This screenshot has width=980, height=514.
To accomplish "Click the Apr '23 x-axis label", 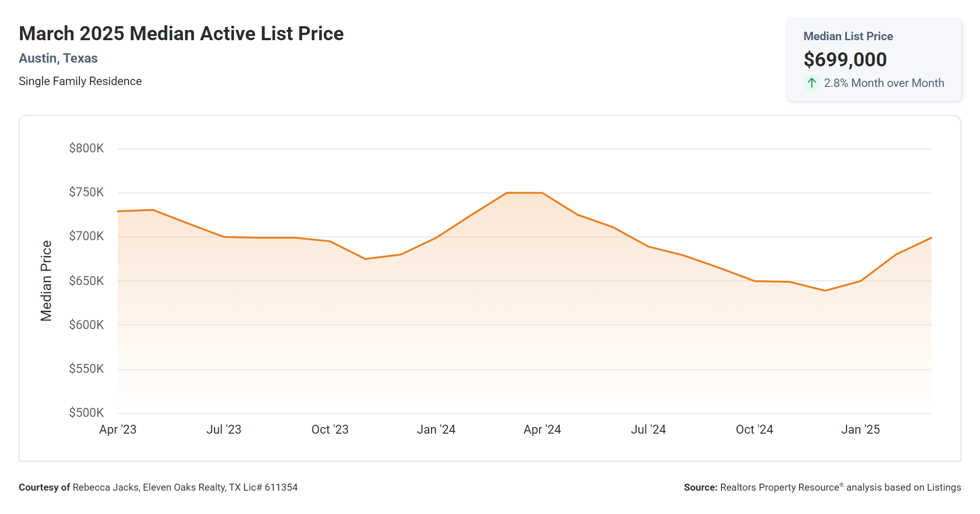I will tap(118, 429).
